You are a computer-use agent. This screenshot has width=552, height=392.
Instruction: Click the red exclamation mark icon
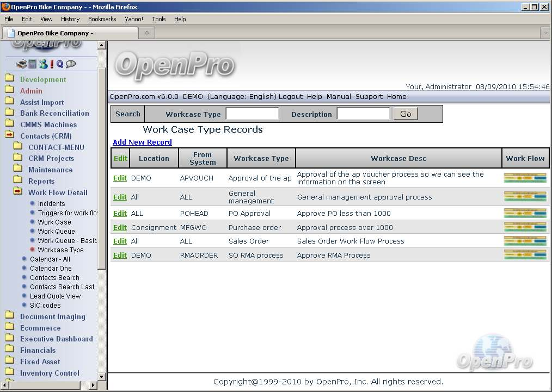click(52, 64)
